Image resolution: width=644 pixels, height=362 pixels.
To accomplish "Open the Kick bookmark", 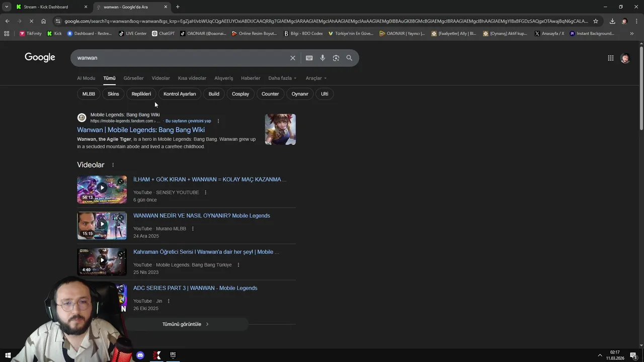I will point(54,34).
